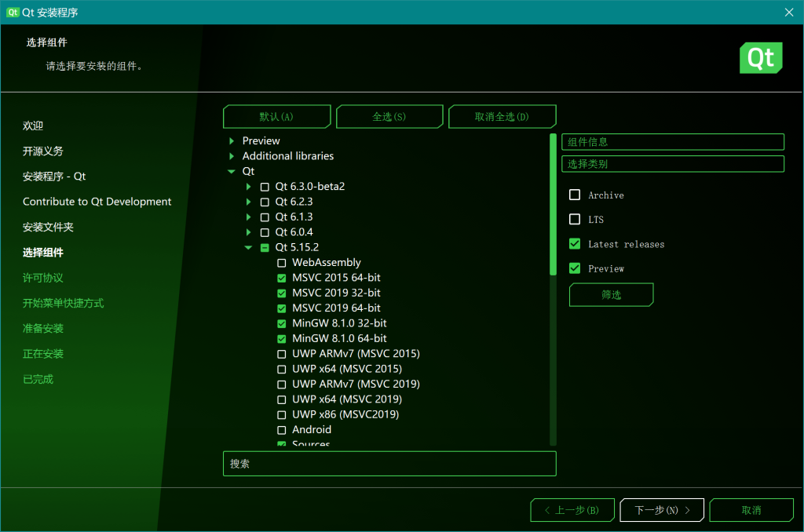The width and height of the screenshot is (804, 532).
Task: Cancel installation with 取消 button
Action: [751, 510]
